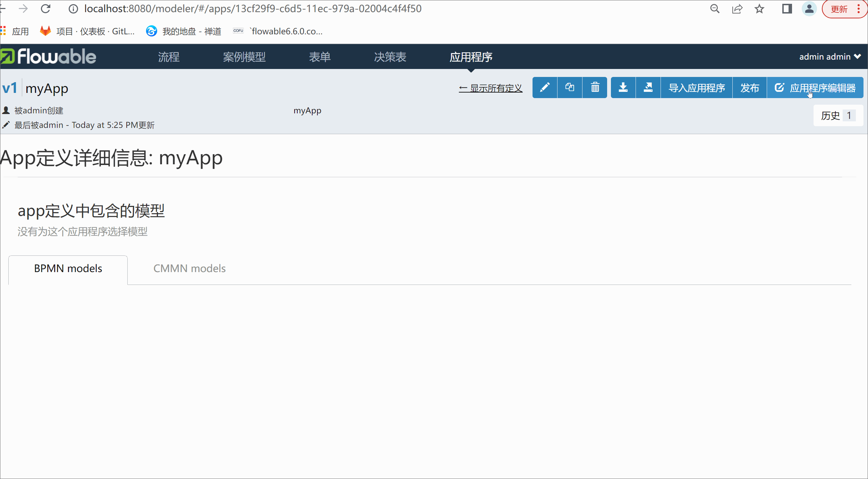Reload the page with browser refresh icon
The height and width of the screenshot is (479, 868).
pos(46,9)
